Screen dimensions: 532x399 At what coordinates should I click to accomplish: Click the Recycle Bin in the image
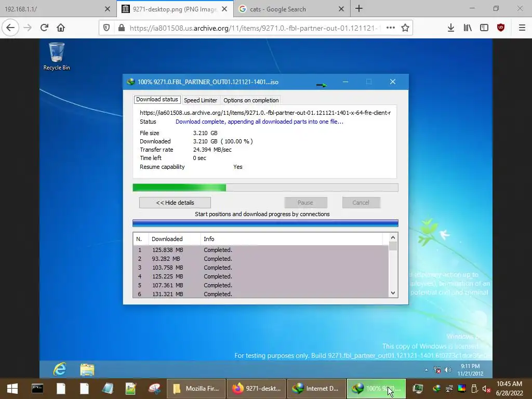click(56, 56)
